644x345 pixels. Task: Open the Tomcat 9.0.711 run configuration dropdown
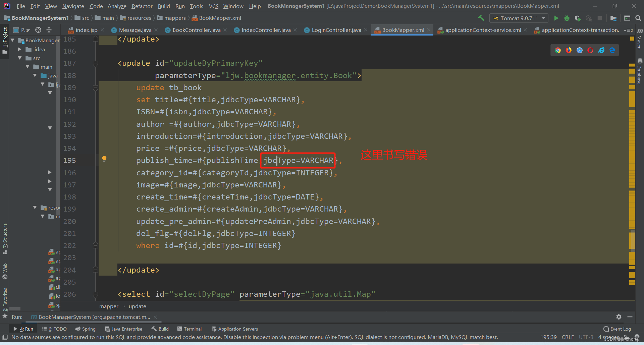point(519,18)
